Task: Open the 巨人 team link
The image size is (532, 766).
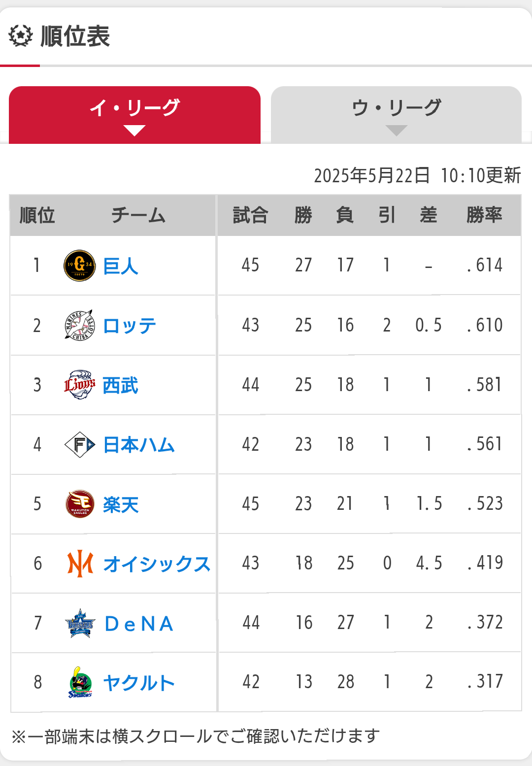Action: 121,266
